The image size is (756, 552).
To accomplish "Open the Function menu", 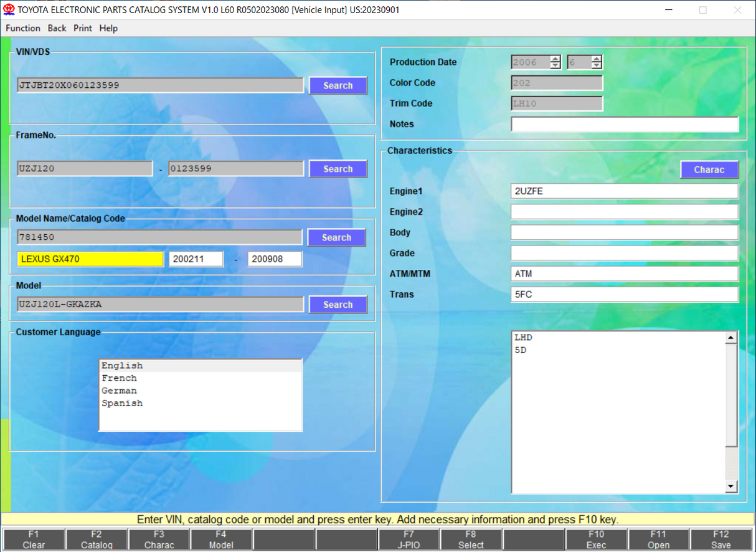I will pos(23,28).
